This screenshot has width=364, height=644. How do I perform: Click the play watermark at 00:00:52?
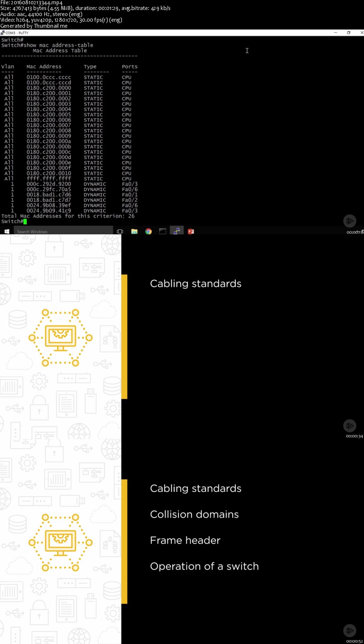click(350, 630)
